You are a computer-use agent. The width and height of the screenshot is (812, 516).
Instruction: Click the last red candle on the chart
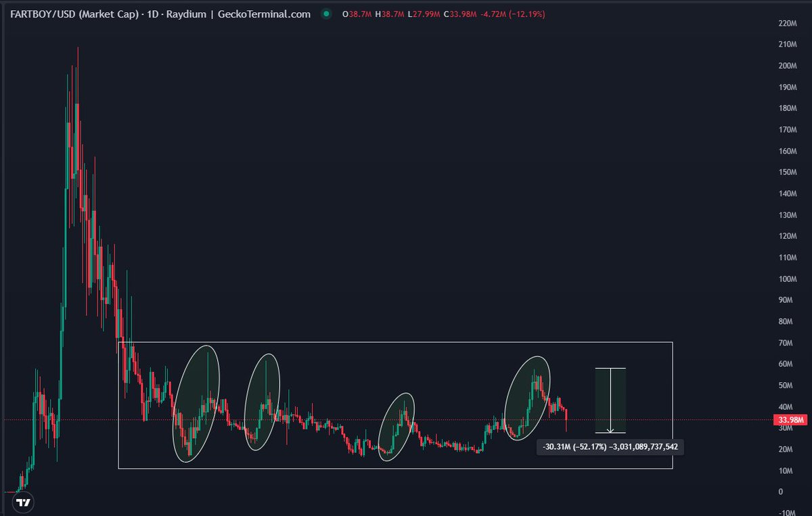[x=566, y=418]
